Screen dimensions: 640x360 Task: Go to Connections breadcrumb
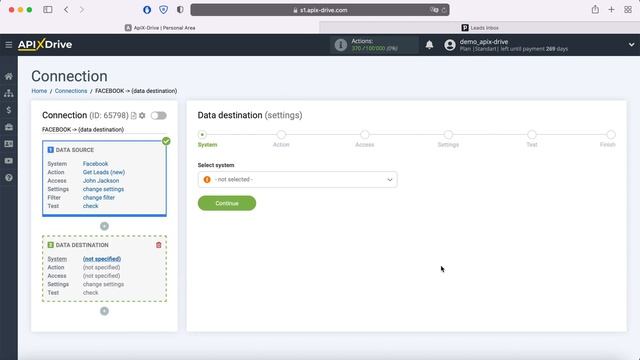click(71, 91)
